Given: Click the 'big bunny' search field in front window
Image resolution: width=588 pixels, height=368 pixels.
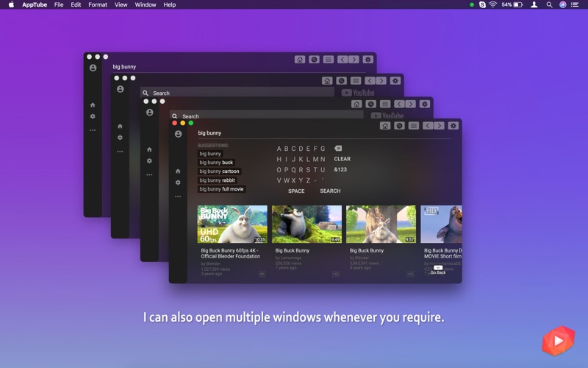Looking at the screenshot, I should point(324,133).
